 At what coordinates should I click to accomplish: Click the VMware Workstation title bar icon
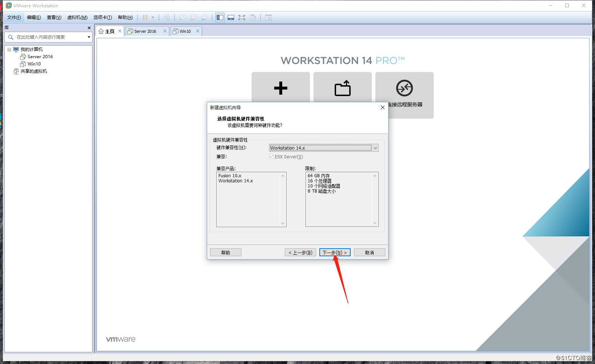[9, 5]
